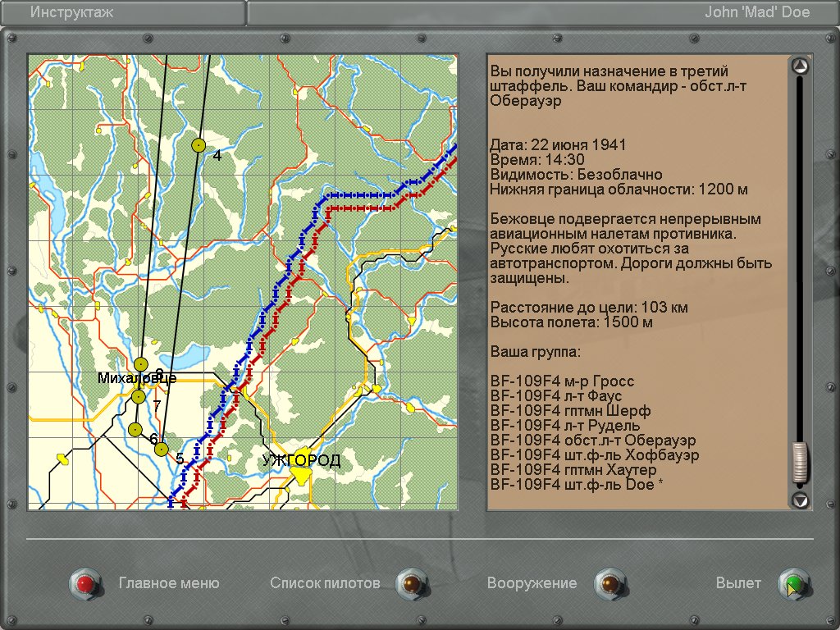This screenshot has width=840, height=630.
Task: Click the Инструктаж header tab
Action: pos(123,12)
